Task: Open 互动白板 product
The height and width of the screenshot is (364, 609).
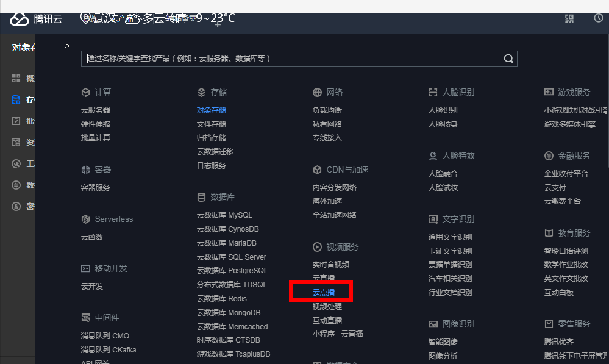Action: tap(558, 292)
